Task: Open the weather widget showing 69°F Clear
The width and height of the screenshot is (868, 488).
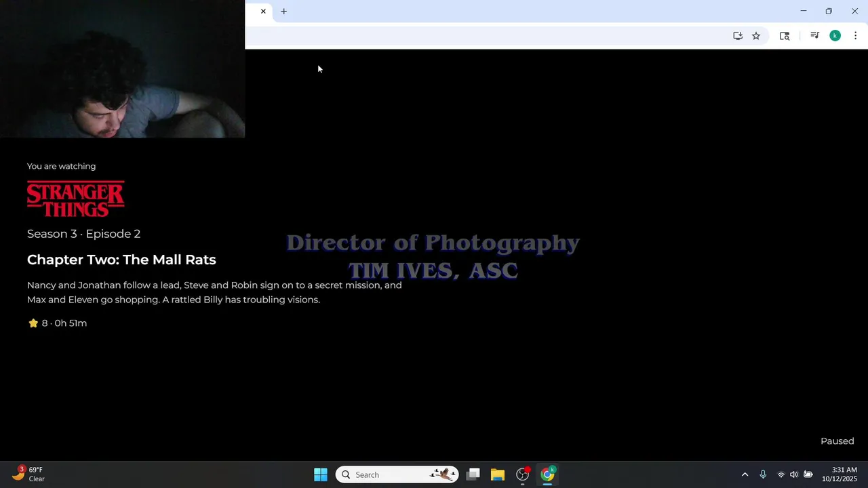Action: tap(28, 474)
